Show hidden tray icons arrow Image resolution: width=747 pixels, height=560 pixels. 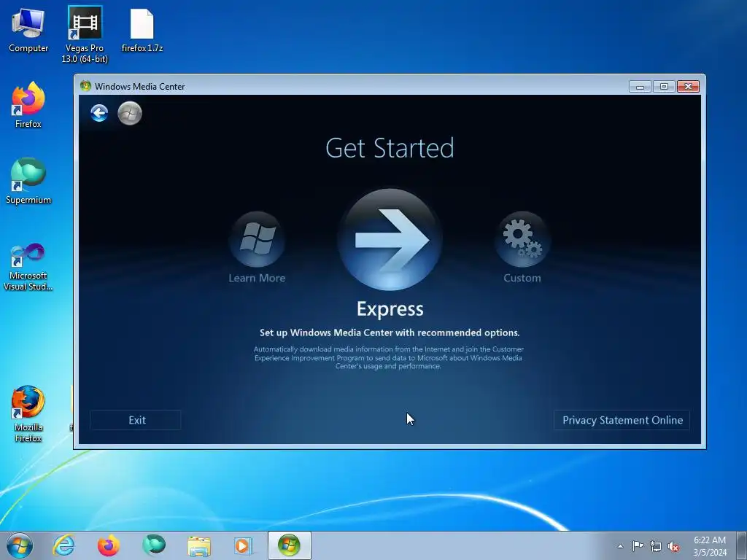(620, 546)
